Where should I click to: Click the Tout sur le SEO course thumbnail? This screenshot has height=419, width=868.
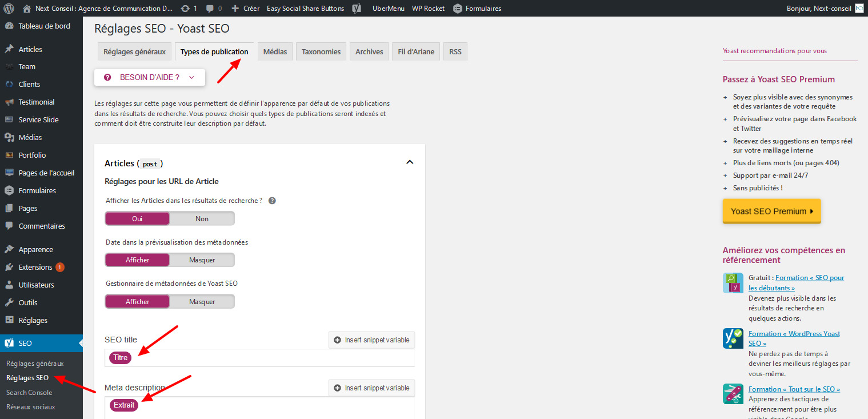(x=733, y=394)
